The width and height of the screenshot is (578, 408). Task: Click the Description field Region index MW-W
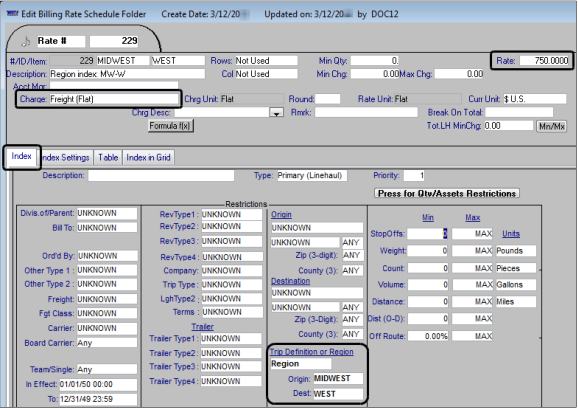(x=127, y=74)
